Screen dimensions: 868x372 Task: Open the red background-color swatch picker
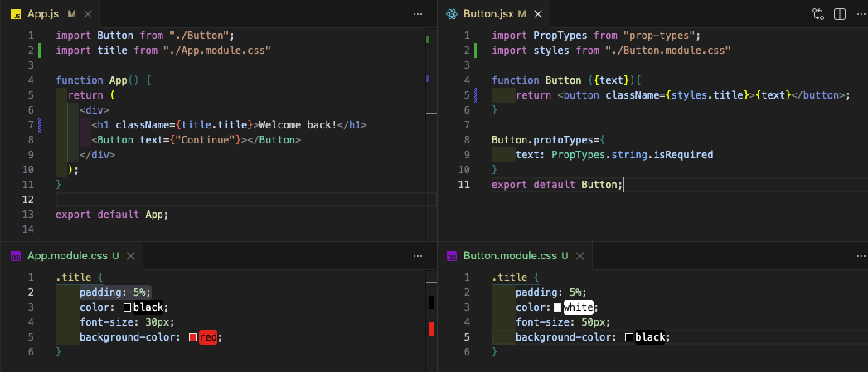coord(192,337)
